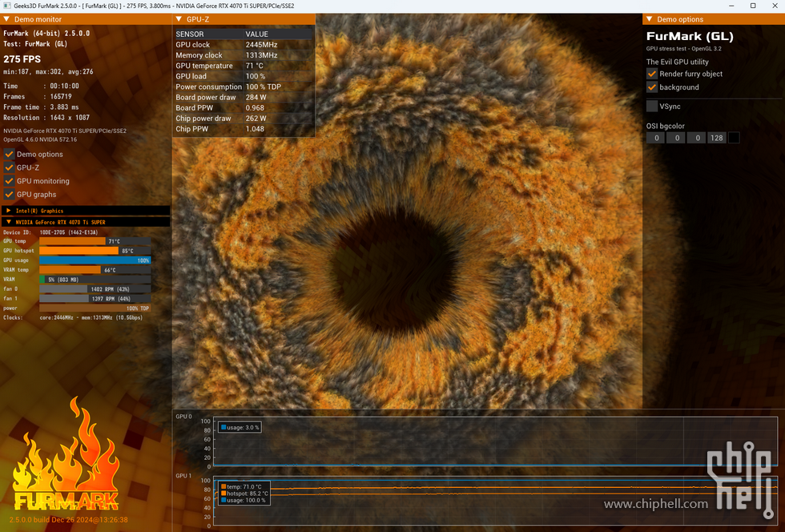Click the GPU 1 hotspot 85.2 °C legend entry

coord(244,494)
